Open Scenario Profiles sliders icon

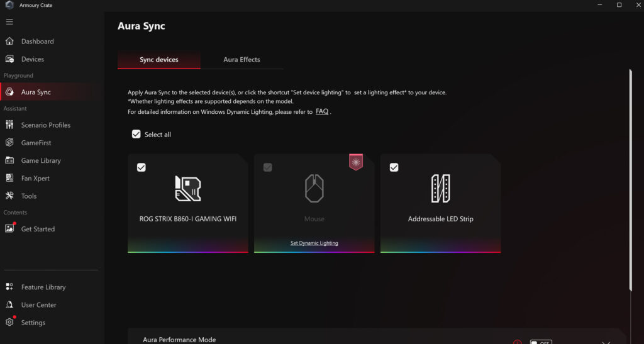(x=9, y=125)
